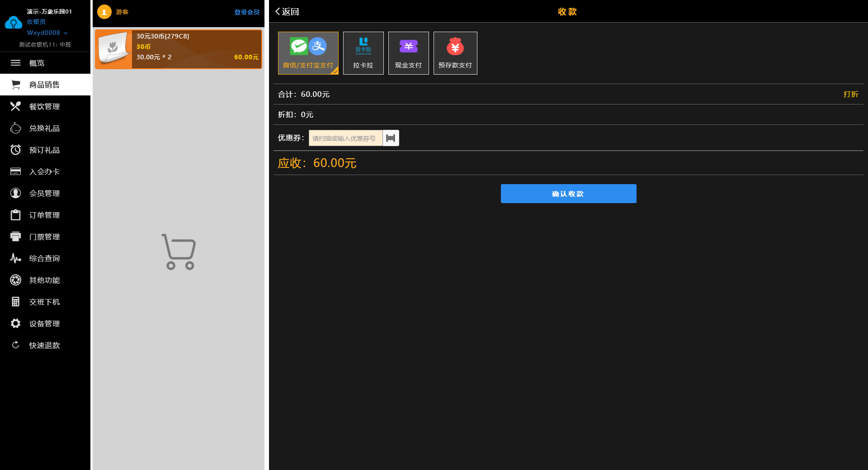This screenshot has width=868, height=470.
Task: Click the 收款 page title
Action: (567, 12)
